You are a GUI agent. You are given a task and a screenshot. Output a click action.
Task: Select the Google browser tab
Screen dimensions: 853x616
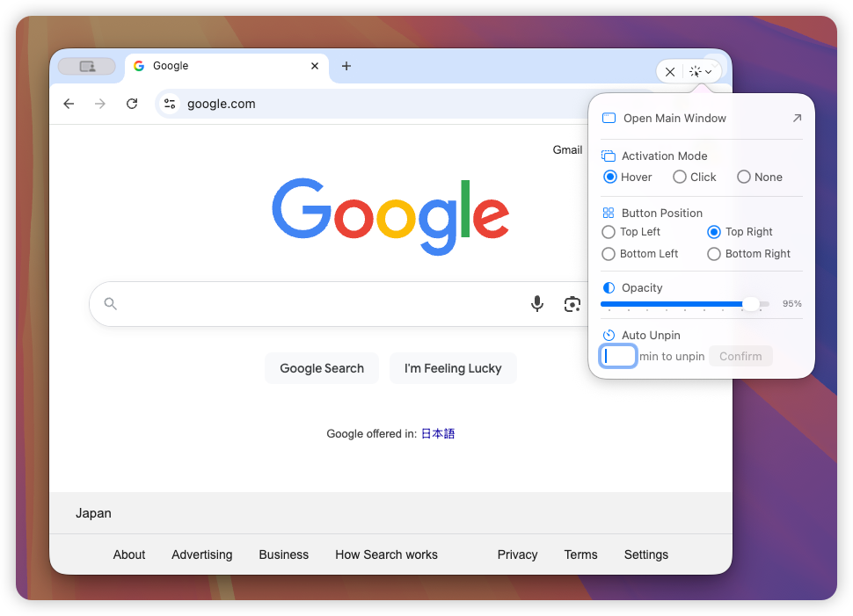pyautogui.click(x=226, y=66)
